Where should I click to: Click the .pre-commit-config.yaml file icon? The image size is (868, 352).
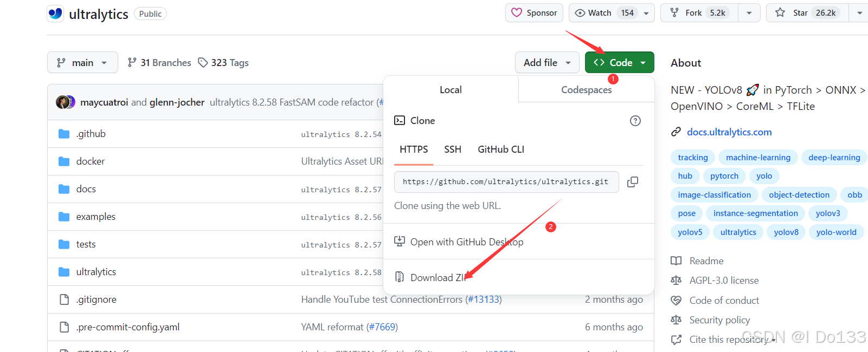(x=64, y=327)
